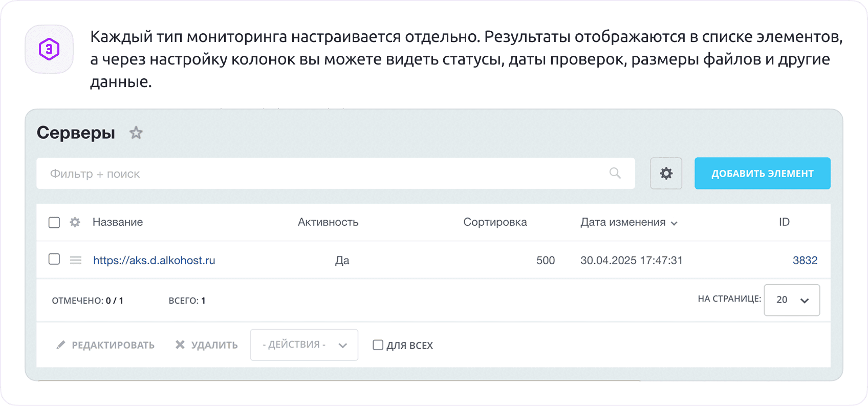The width and height of the screenshot is (868, 406).
Task: Sort by Дата изменения column
Action: pos(629,222)
